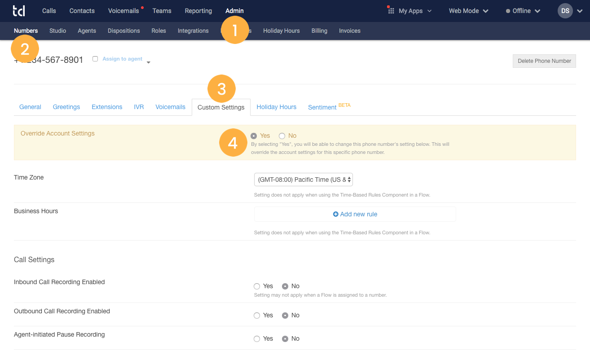
Task: Select Yes for Override Account Settings
Action: (254, 136)
